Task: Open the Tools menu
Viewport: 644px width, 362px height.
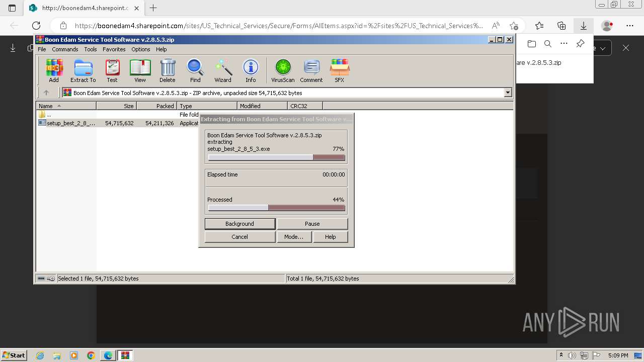Action: (x=91, y=49)
